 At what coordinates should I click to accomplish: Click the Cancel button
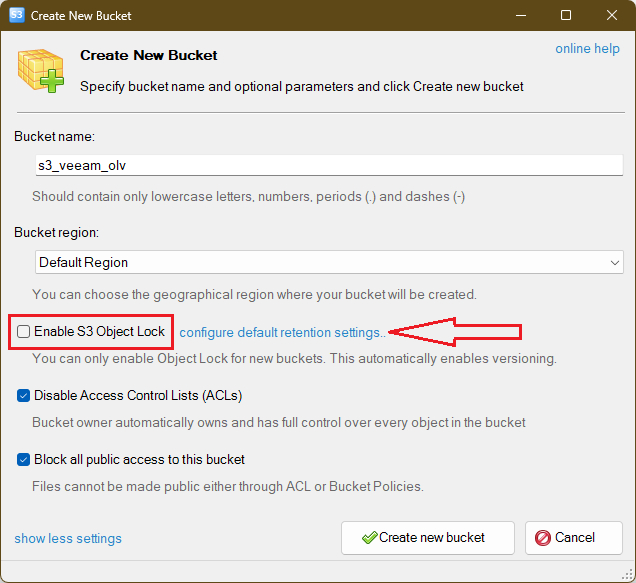[574, 538]
